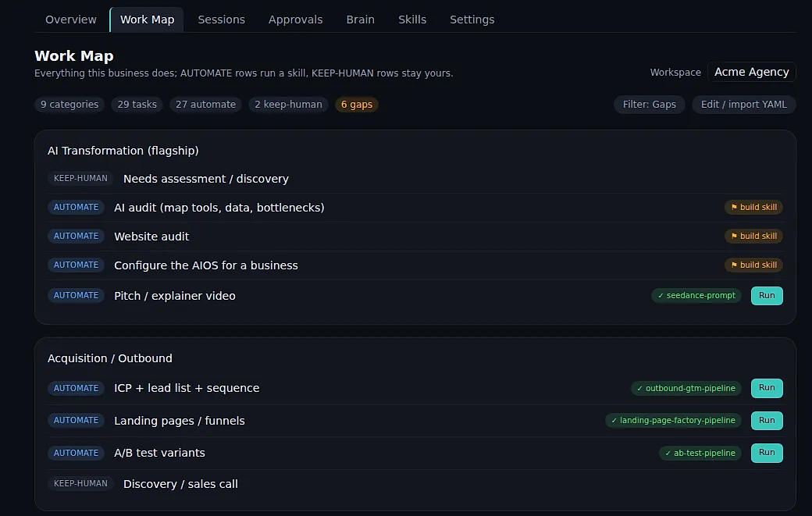The height and width of the screenshot is (516, 812).
Task: Click the AUTOMATE tag on ICP + lead list row
Action: point(76,388)
